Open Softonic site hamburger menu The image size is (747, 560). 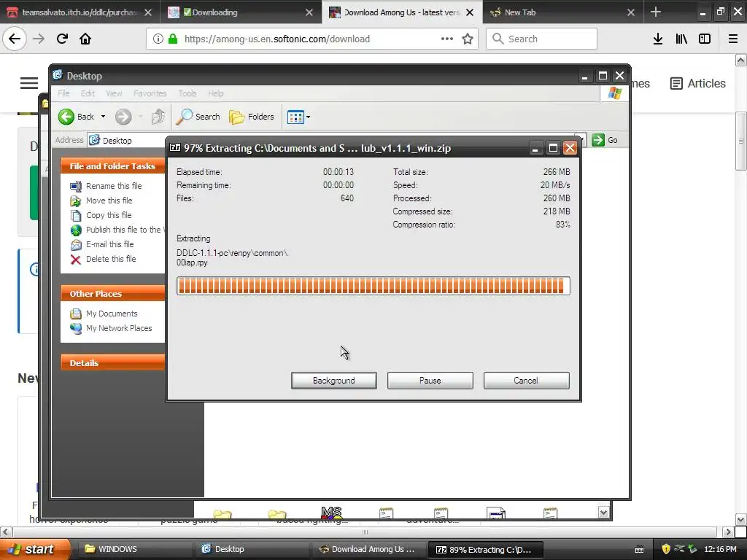[29, 83]
